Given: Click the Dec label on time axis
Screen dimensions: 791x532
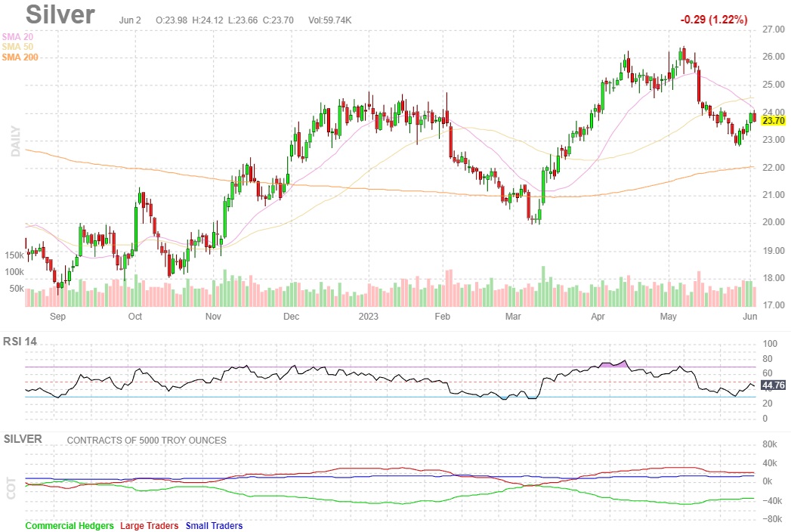Looking at the screenshot, I should [x=291, y=317].
